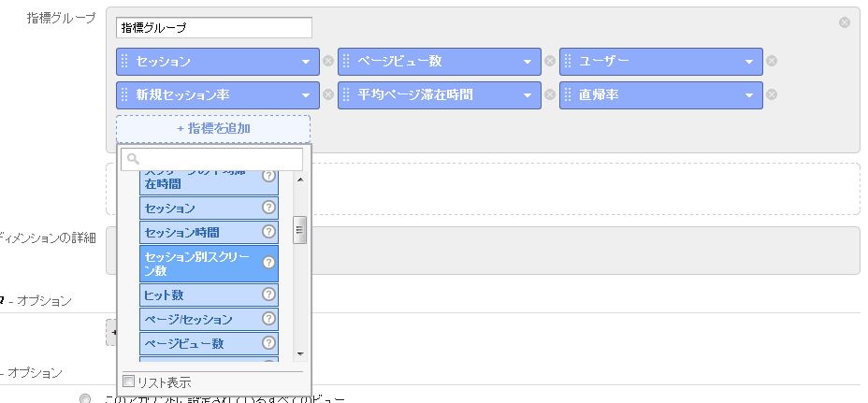Enable the リスト表示 checkbox
Image resolution: width=868 pixels, height=403 pixels.
(128, 381)
